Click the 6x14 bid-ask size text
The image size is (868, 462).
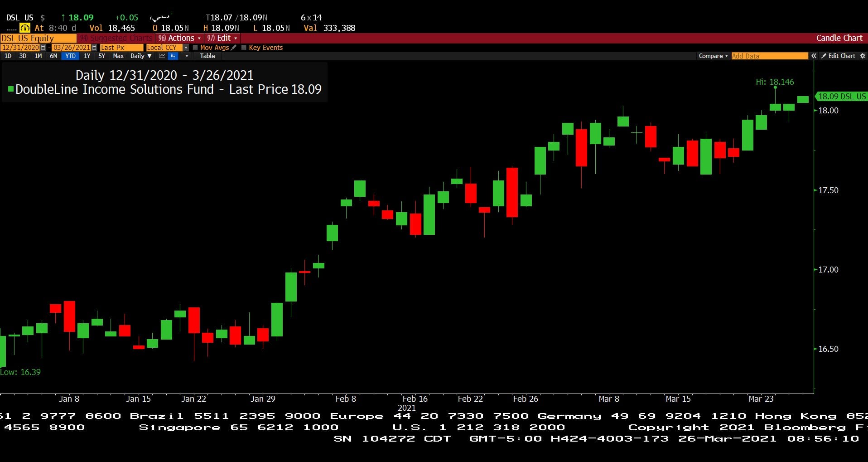click(x=311, y=18)
